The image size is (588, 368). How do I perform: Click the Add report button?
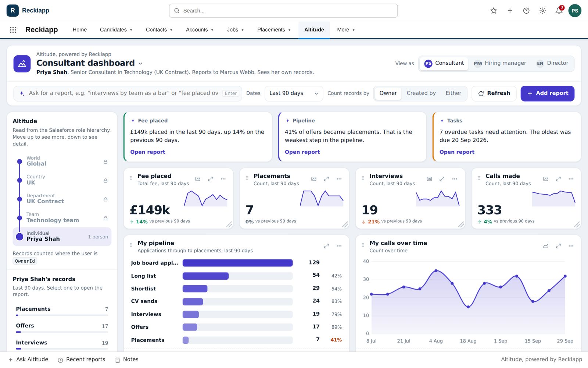click(548, 93)
